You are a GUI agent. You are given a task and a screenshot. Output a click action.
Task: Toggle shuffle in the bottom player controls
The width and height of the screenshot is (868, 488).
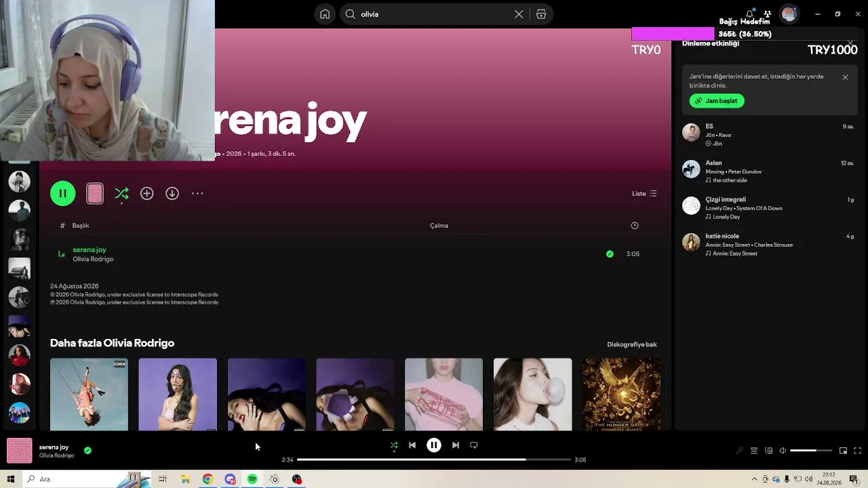[394, 445]
